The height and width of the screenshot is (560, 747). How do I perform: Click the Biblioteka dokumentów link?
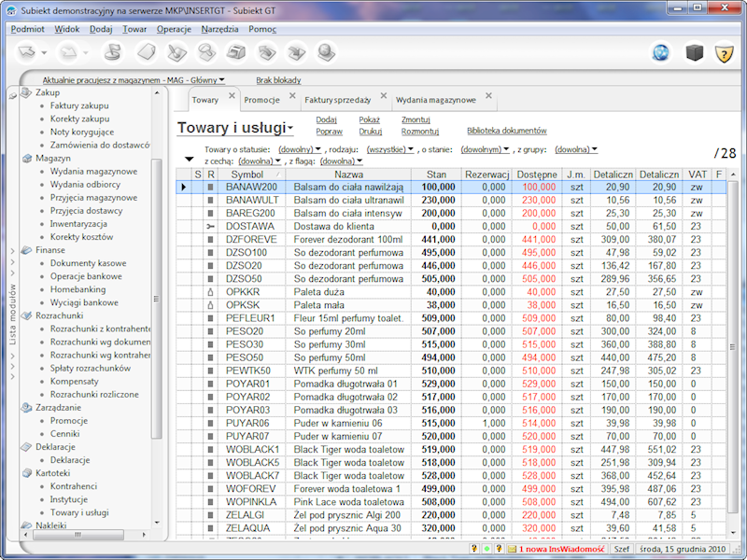[507, 131]
